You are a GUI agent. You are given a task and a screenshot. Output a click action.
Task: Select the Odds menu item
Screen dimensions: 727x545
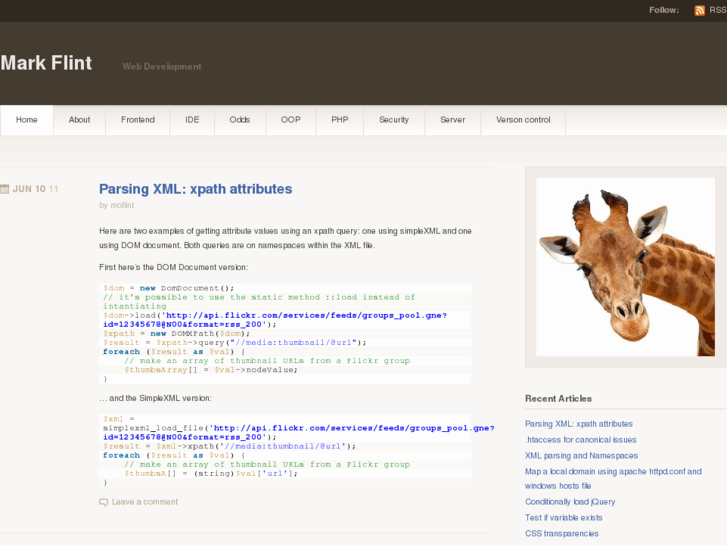240,120
